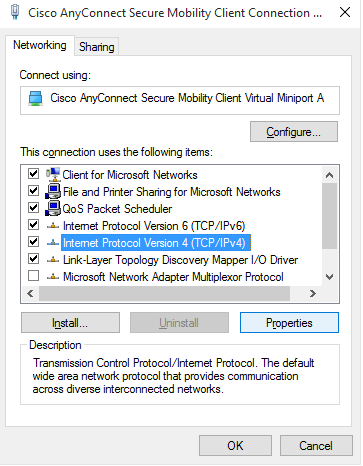This screenshot has height=466, width=363.
Task: Uncheck Client for Microsoft Networks checkbox
Action: click(x=33, y=174)
